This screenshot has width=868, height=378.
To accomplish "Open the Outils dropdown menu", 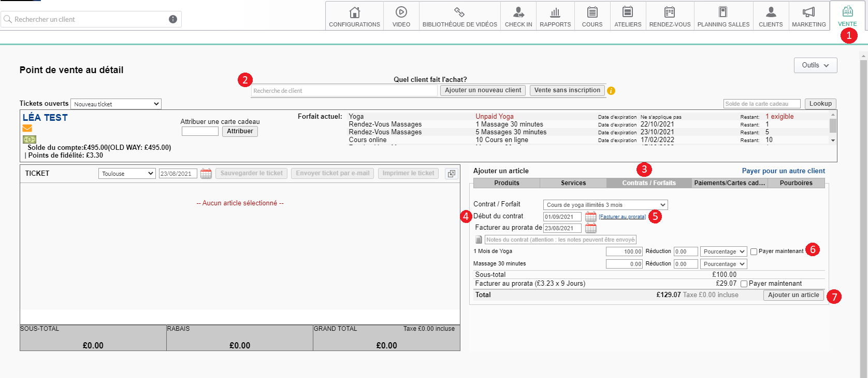I will tap(815, 65).
